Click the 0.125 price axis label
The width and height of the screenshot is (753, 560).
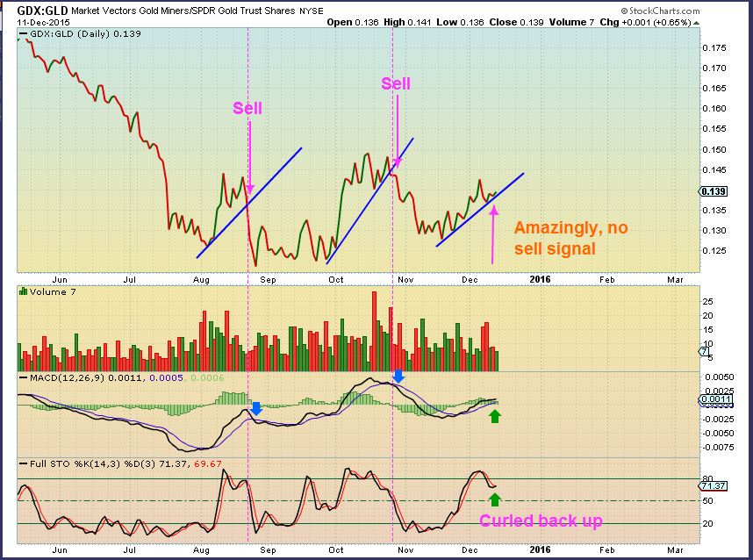[714, 251]
